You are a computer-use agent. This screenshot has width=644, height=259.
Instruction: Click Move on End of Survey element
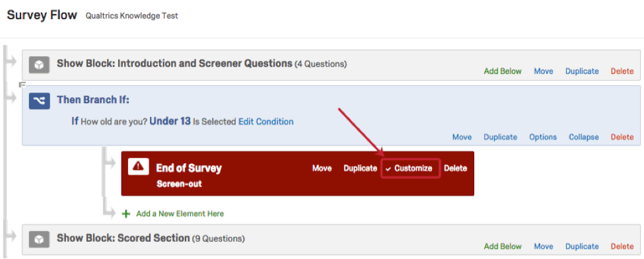click(x=322, y=168)
